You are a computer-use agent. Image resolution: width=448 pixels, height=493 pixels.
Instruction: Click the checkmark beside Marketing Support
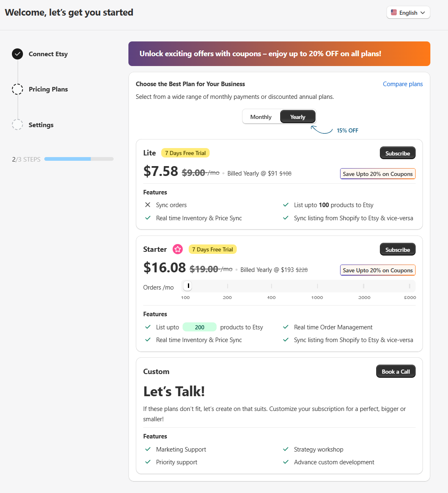[148, 449]
